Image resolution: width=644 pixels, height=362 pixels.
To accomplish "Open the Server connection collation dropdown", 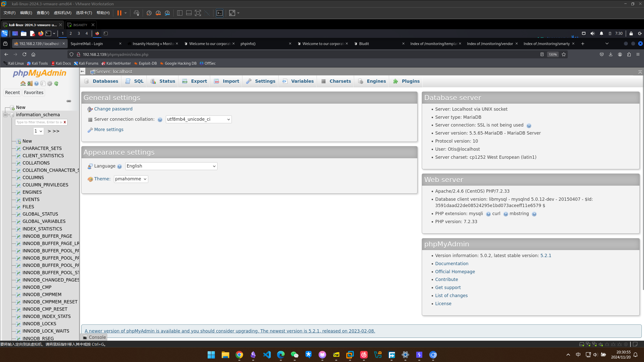I will [198, 119].
